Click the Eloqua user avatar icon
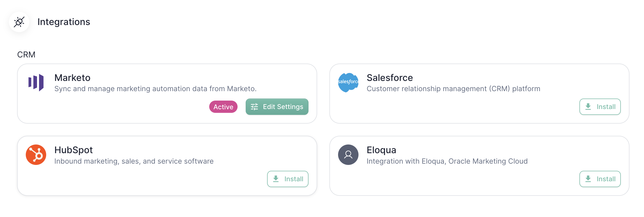Screen dimensions: 644x217 point(348,155)
